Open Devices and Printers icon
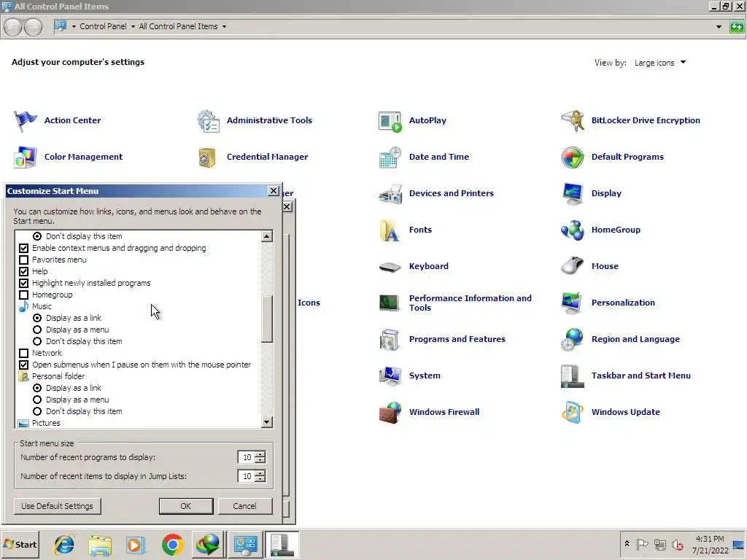 click(390, 193)
